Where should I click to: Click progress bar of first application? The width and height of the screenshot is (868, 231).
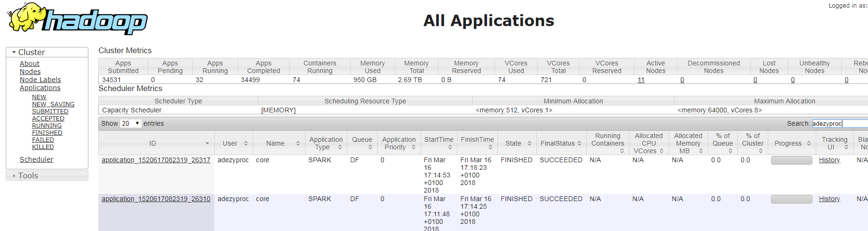[x=791, y=160]
